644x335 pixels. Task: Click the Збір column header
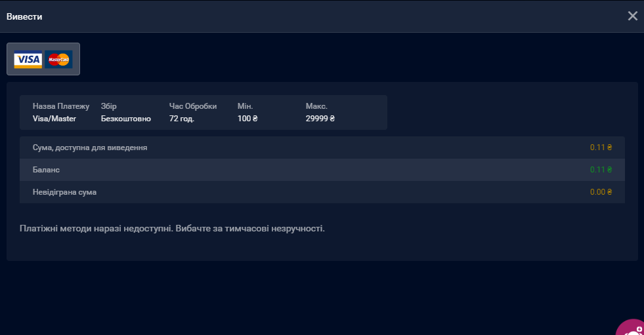pos(109,106)
